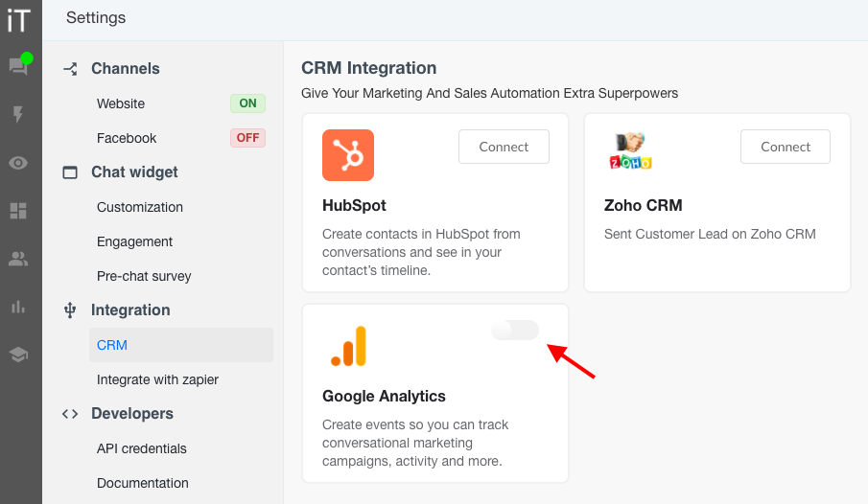Click Connect button for HubSpot

tap(504, 147)
